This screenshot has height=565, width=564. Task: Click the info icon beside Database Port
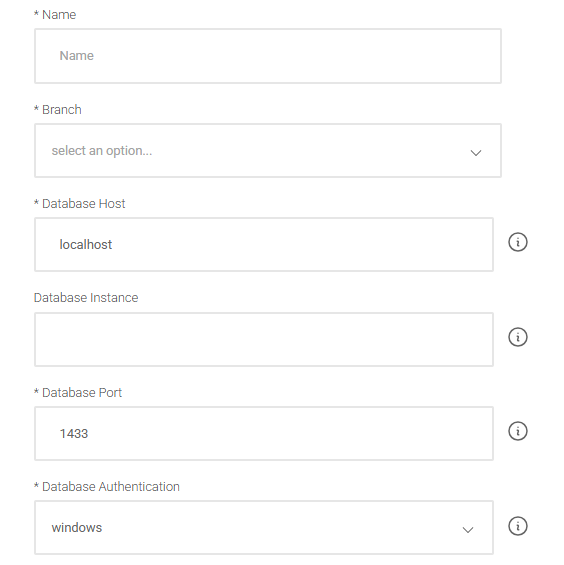pyautogui.click(x=518, y=431)
